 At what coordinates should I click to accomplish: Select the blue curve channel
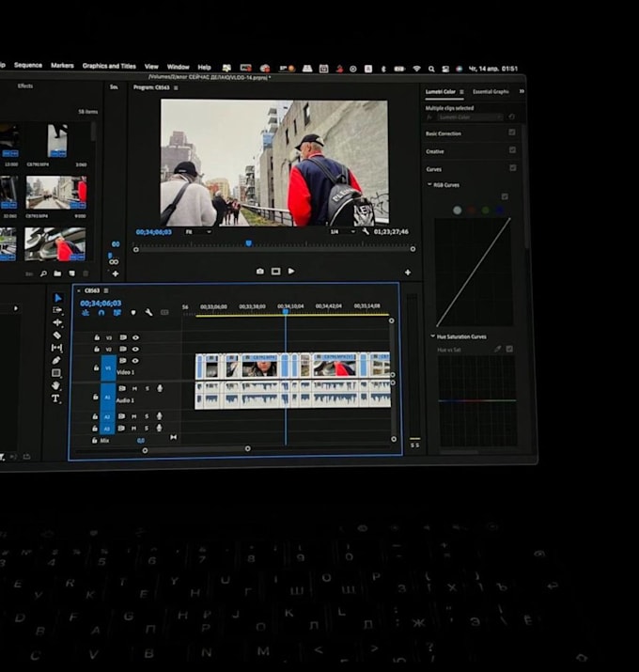click(x=500, y=210)
